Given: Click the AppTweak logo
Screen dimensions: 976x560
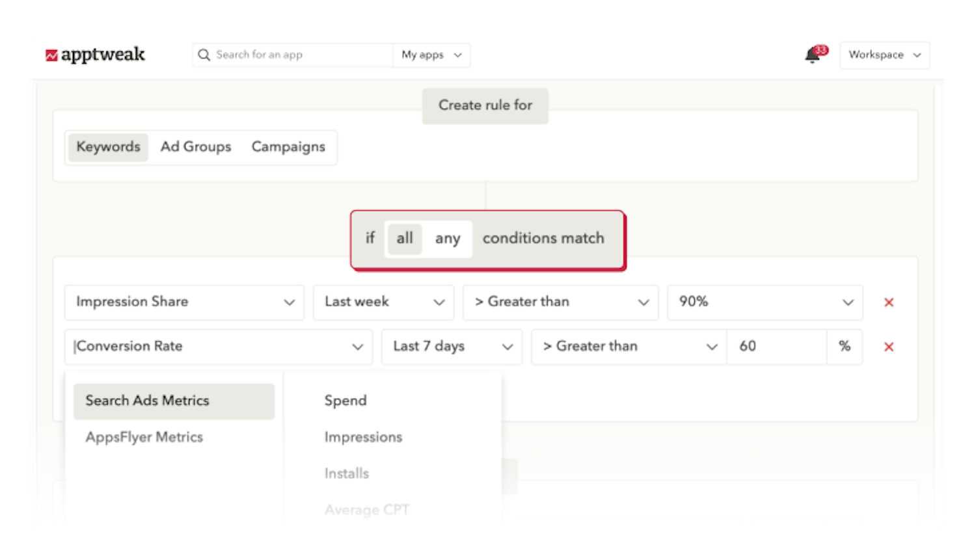Looking at the screenshot, I should coord(96,55).
